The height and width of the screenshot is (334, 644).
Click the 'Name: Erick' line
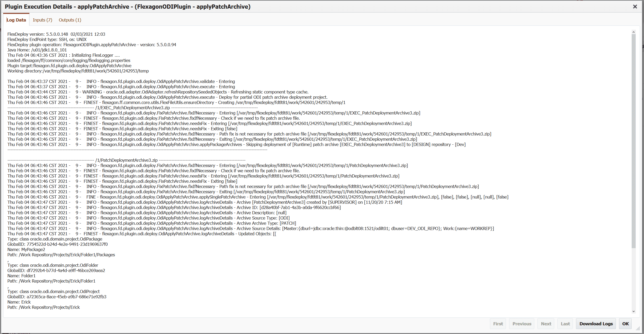[x=19, y=302]
